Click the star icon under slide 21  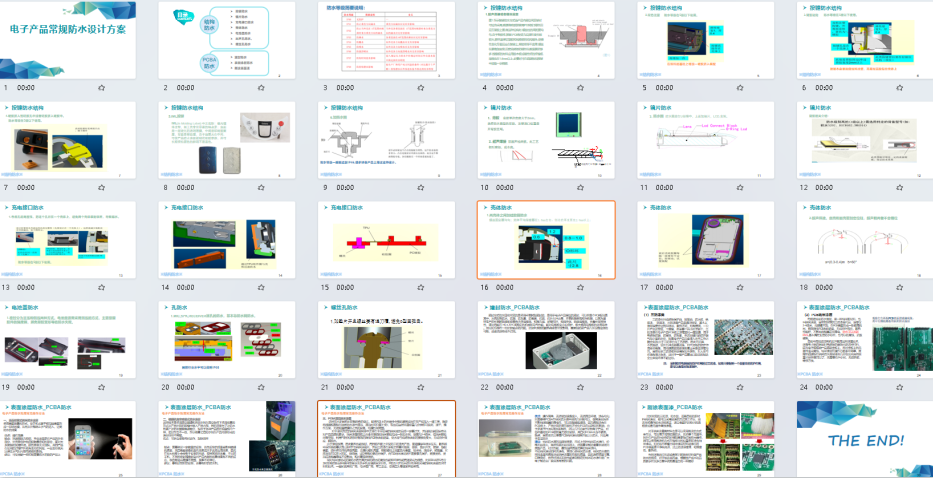[x=421, y=388]
